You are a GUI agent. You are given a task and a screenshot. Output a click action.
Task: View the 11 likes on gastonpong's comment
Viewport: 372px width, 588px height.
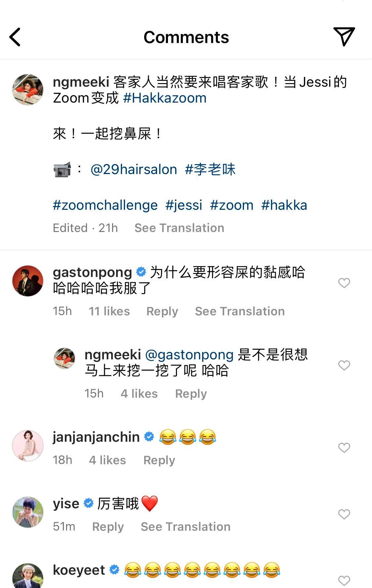[x=109, y=311]
